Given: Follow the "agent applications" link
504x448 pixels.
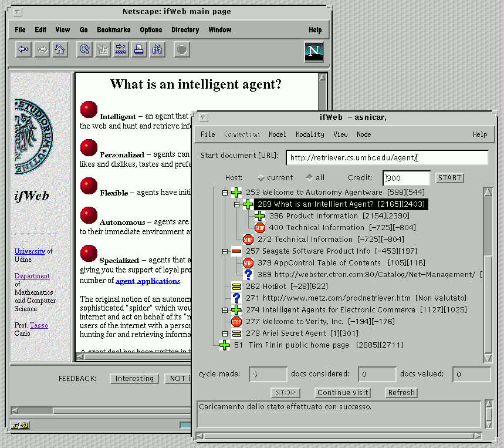Looking at the screenshot, I should [x=148, y=281].
